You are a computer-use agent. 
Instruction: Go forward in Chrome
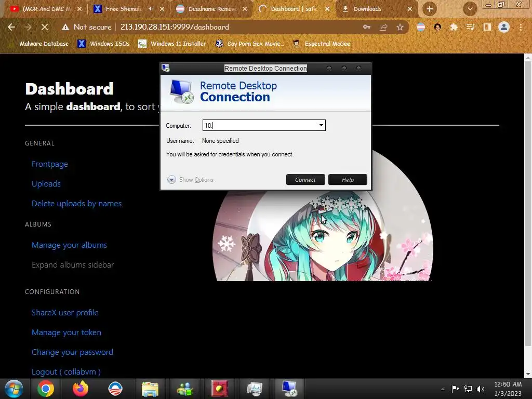[x=28, y=27]
